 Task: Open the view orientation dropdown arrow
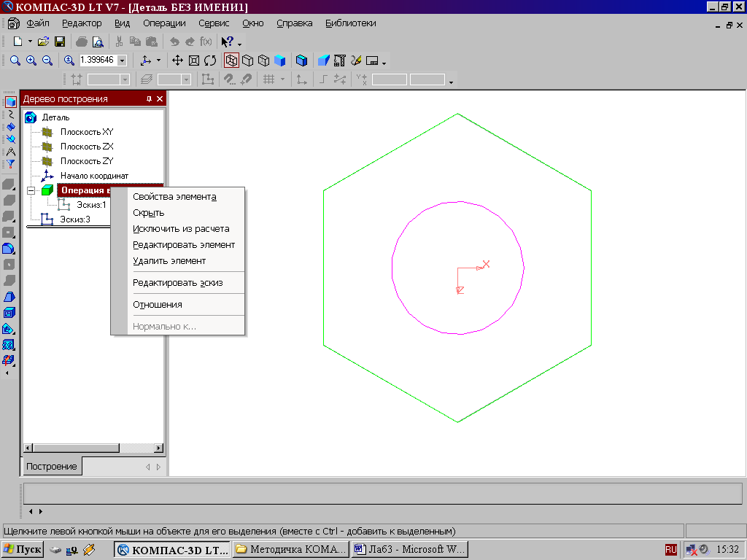pos(158,61)
